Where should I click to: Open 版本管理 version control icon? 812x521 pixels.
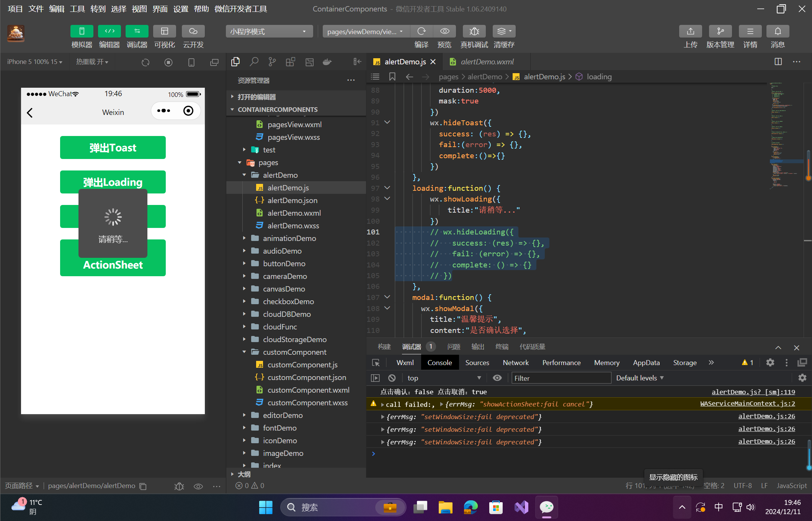[x=720, y=31]
